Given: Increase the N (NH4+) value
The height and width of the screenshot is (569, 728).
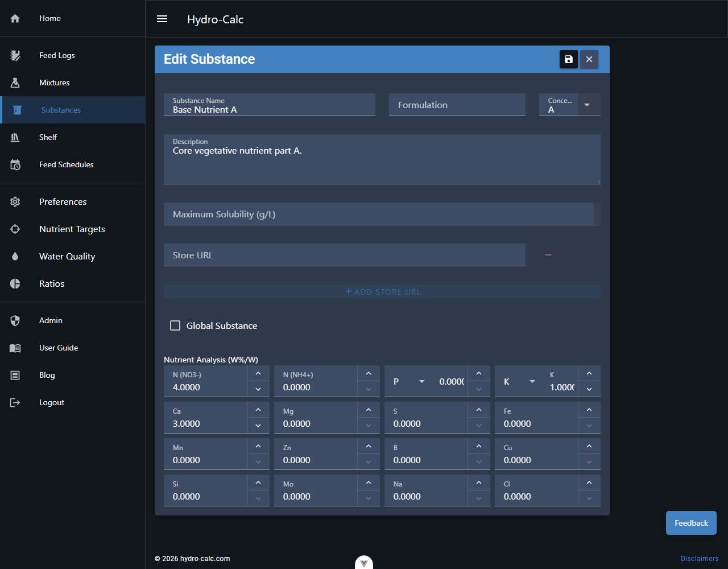Looking at the screenshot, I should (369, 373).
